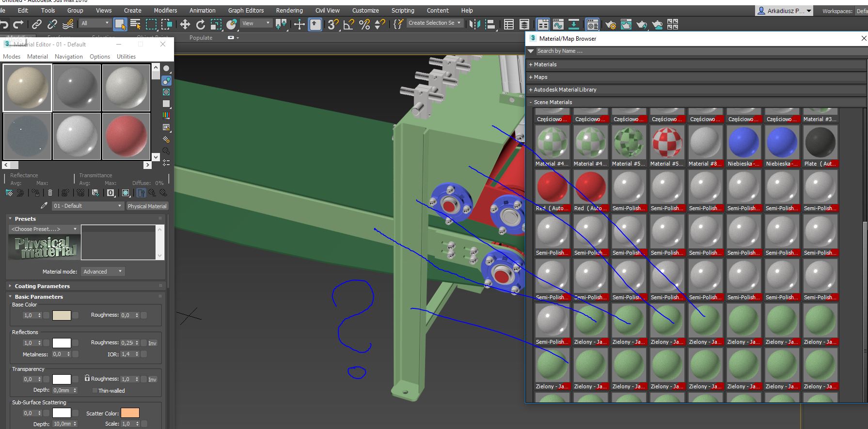Click the Redo arrow in main toolbar

[18, 24]
